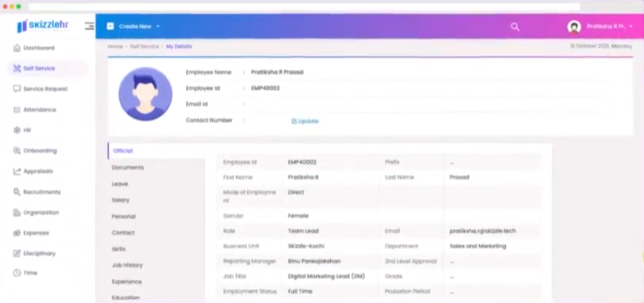Open the Attendance calendar icon

[17, 110]
